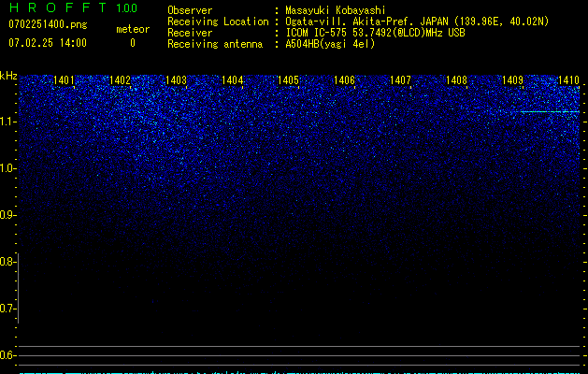Click time marker 1405
Screen dimensions: 588x374
[x=288, y=79]
